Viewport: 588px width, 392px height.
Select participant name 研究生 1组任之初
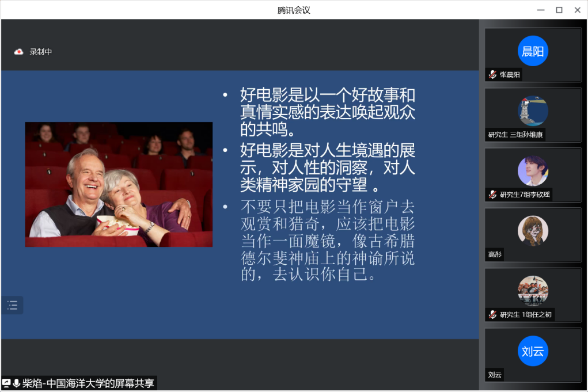point(526,314)
